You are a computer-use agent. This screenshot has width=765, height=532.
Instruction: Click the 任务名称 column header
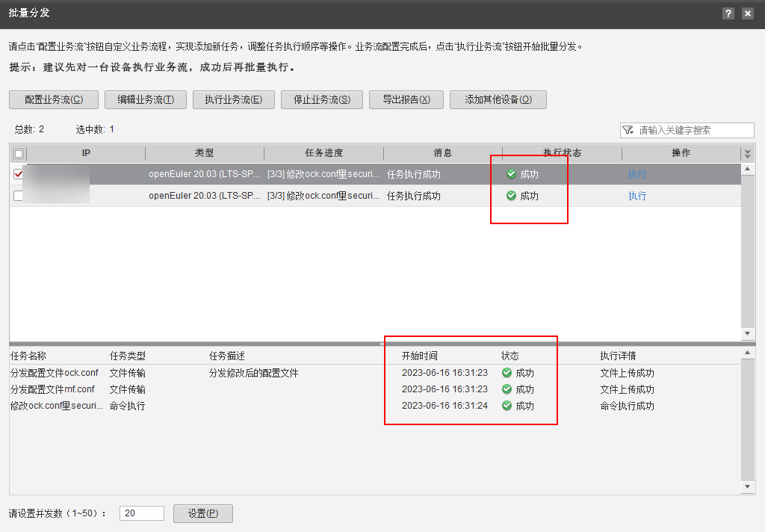pyautogui.click(x=28, y=356)
